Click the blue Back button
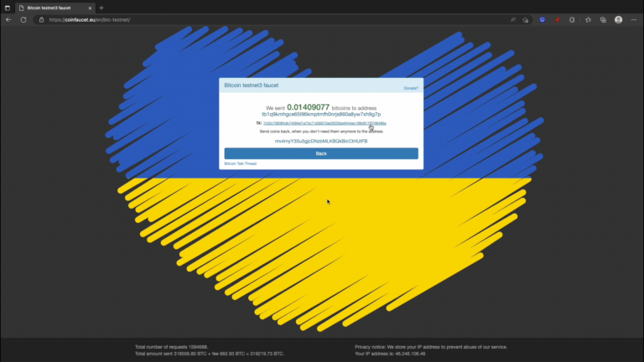 tap(321, 153)
